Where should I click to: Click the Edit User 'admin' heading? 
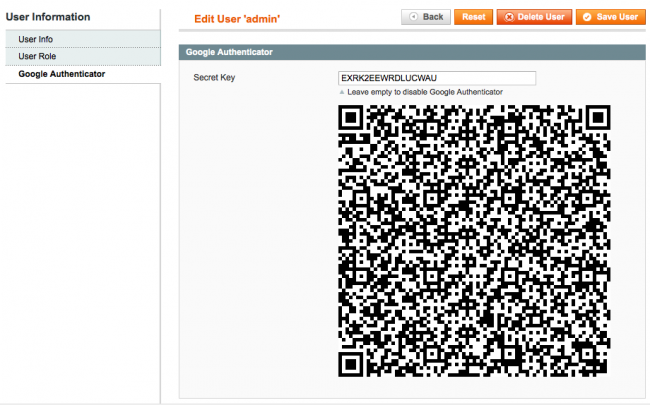click(237, 19)
